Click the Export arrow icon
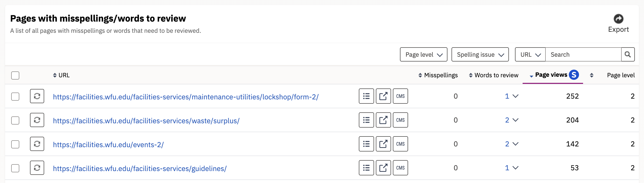Image resolution: width=644 pixels, height=183 pixels. tap(618, 19)
